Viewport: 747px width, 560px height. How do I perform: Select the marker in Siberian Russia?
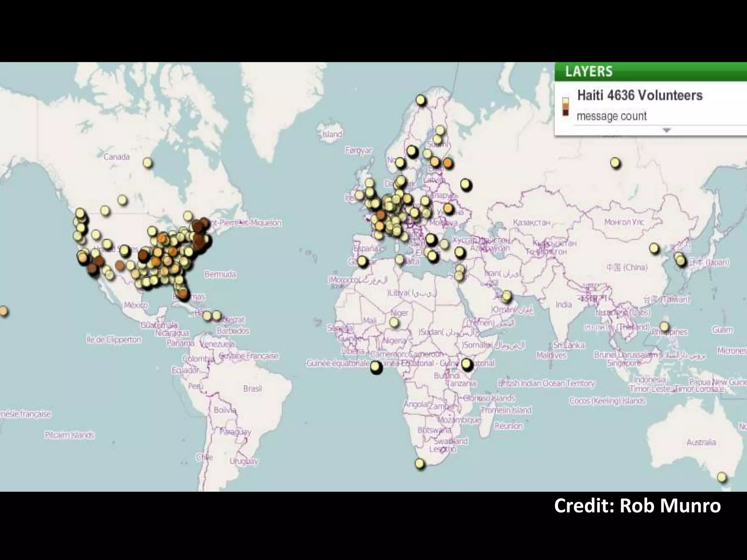coord(615,163)
